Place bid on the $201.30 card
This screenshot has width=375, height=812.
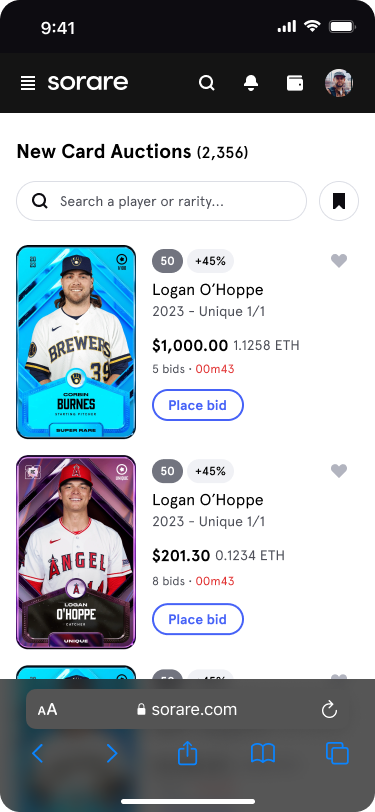point(198,619)
